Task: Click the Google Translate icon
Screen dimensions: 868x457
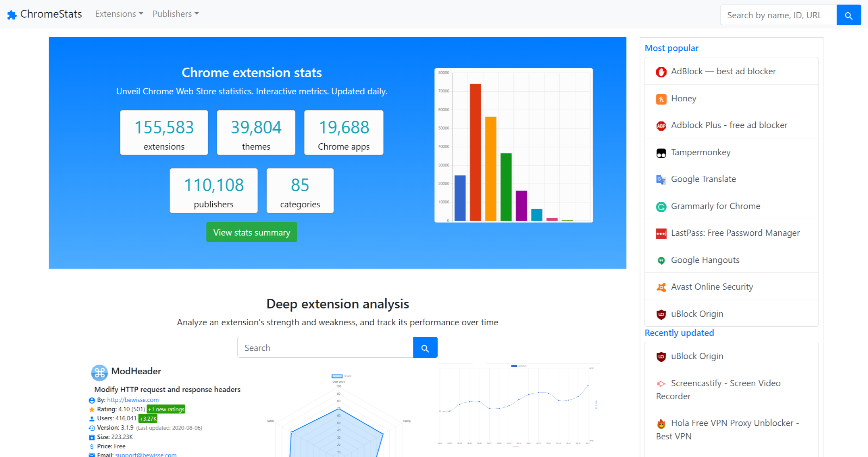Action: point(661,180)
